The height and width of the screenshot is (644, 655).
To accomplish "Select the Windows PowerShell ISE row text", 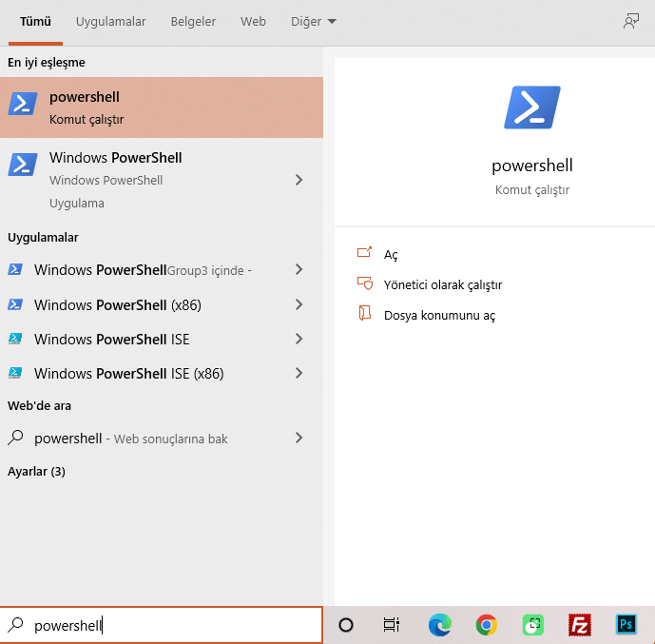I will [x=111, y=340].
